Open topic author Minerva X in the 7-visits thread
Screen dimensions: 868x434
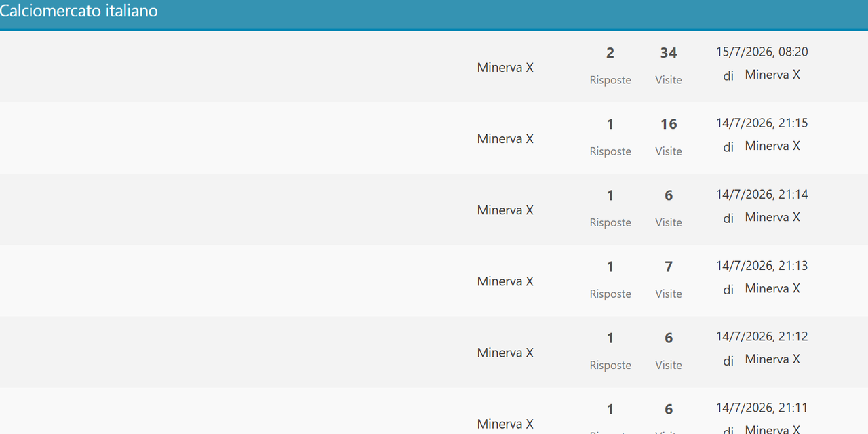point(505,281)
